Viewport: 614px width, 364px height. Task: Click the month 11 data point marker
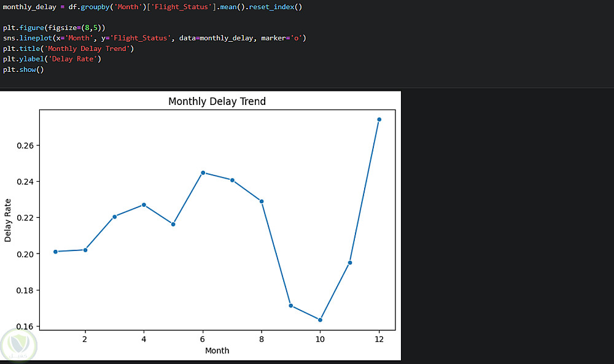point(349,262)
